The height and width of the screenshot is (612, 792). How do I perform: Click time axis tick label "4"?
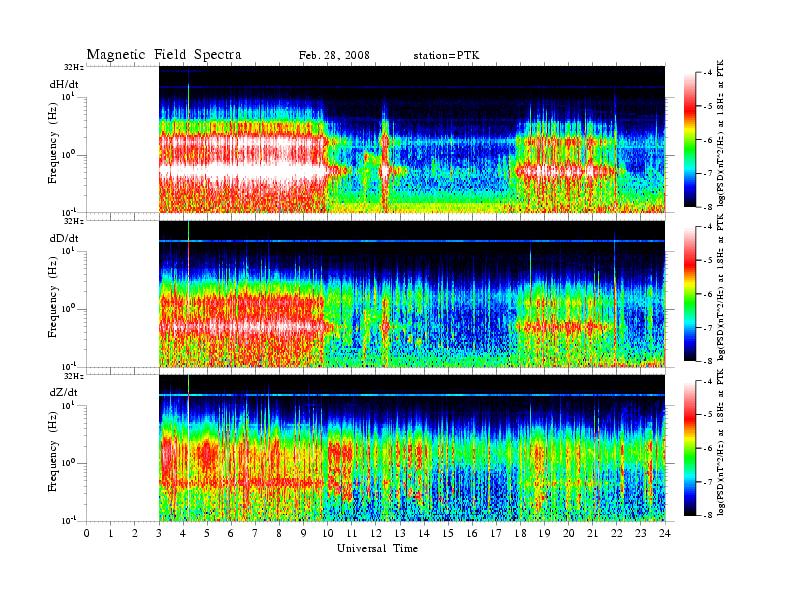click(183, 533)
